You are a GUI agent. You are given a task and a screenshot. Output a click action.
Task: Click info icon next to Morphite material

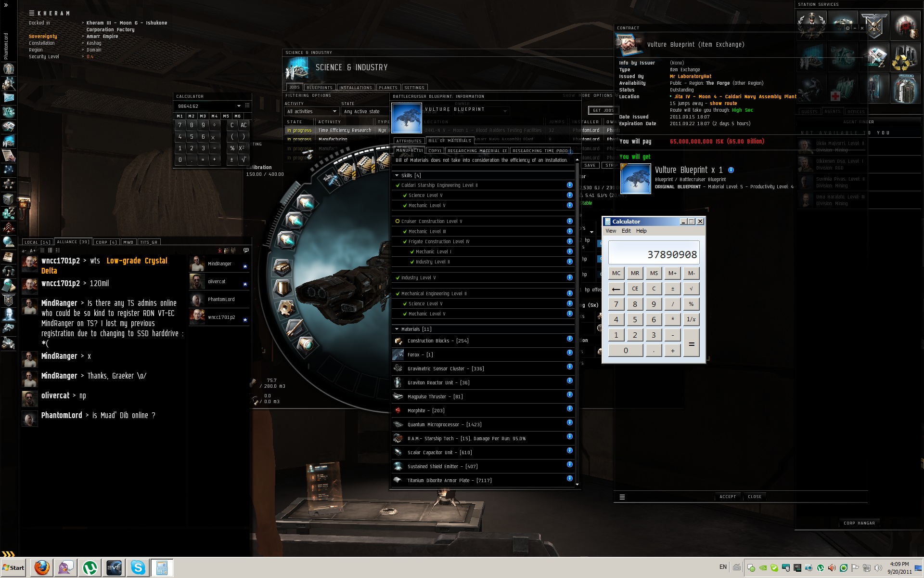click(x=569, y=409)
